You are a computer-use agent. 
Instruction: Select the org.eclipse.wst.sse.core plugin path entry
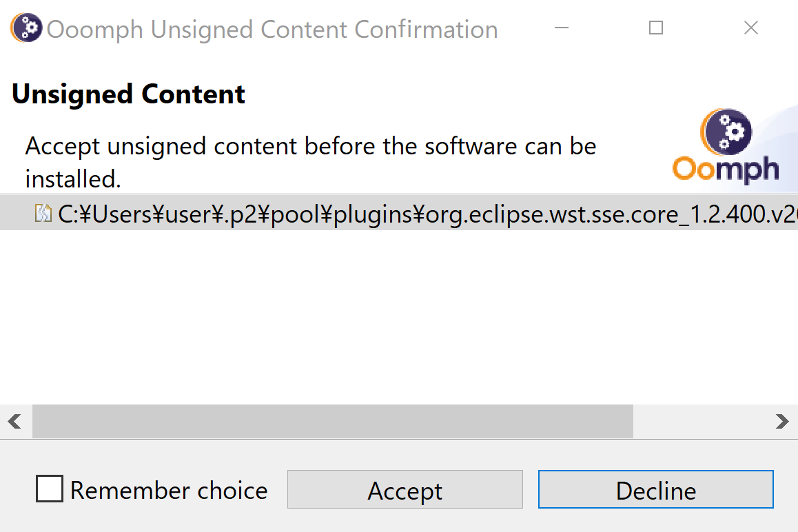[x=399, y=213]
